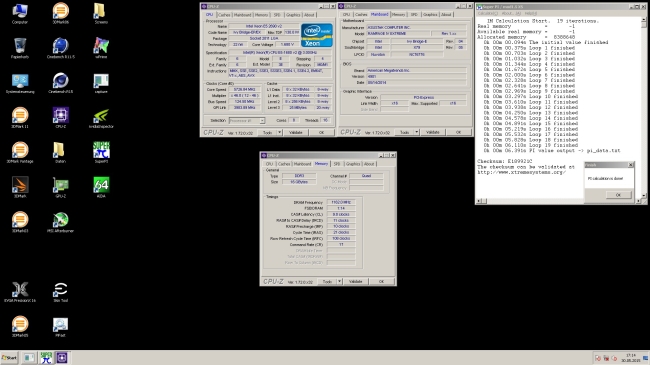Select the nvidiaInspector desktop icon
Screen dimensions: 650x365
coord(101,118)
